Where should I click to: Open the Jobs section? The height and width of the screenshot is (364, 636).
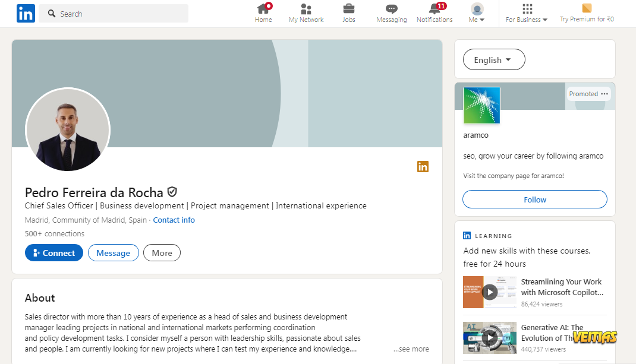coord(348,13)
